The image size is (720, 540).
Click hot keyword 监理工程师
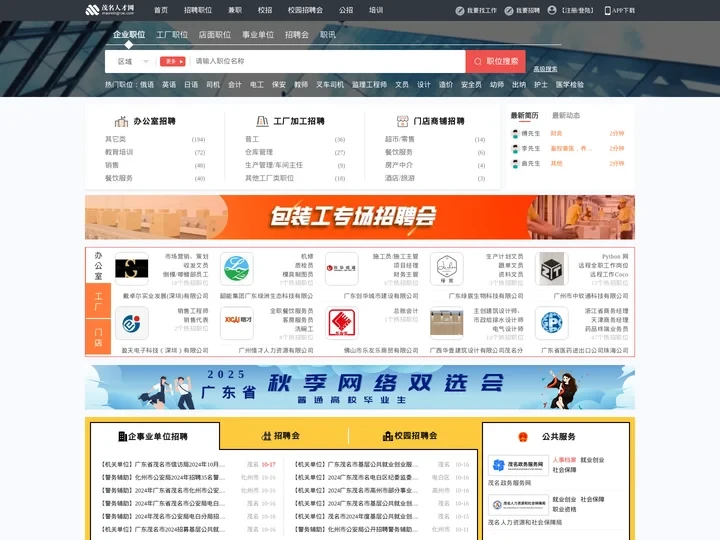[x=369, y=84]
